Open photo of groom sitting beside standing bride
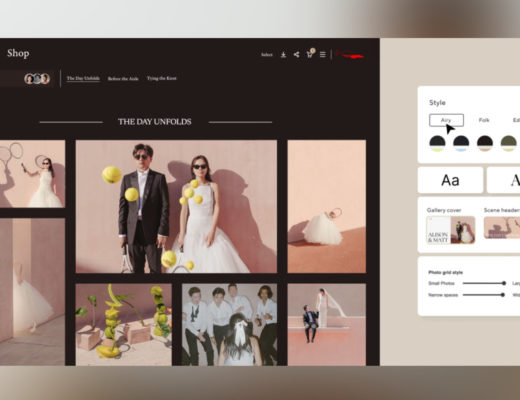Screen dimensions: 520x400 point(327,325)
